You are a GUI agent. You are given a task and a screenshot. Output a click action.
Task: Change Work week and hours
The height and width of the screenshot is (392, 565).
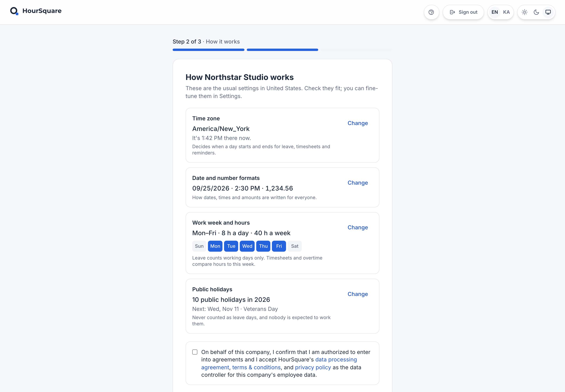point(357,227)
